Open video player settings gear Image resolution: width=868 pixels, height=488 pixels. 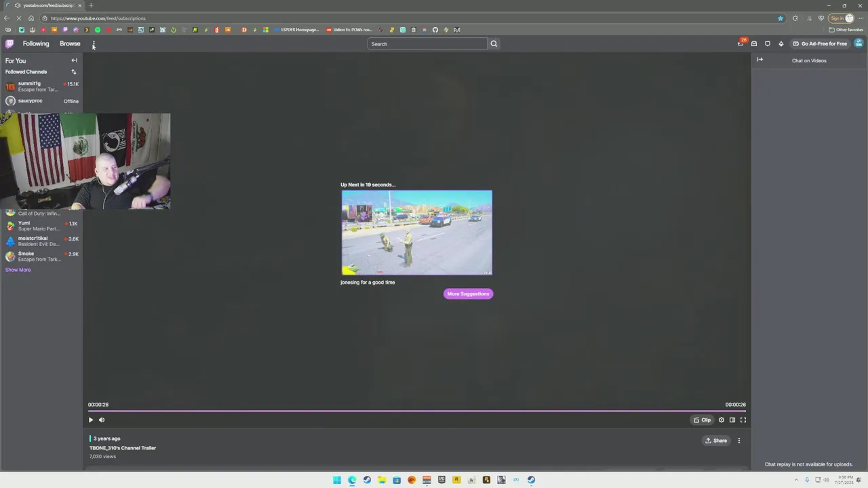(722, 420)
